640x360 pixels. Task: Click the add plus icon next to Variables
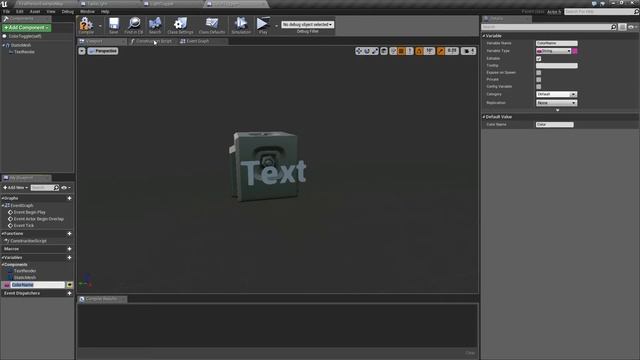click(69, 258)
